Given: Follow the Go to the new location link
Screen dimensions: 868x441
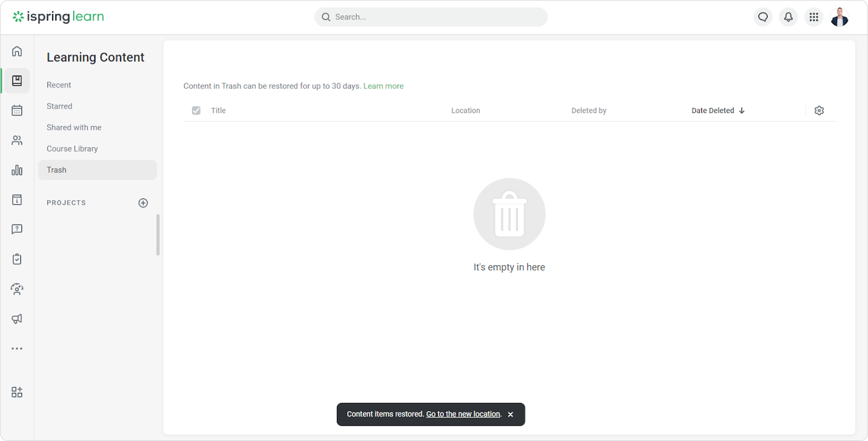Looking at the screenshot, I should [463, 414].
